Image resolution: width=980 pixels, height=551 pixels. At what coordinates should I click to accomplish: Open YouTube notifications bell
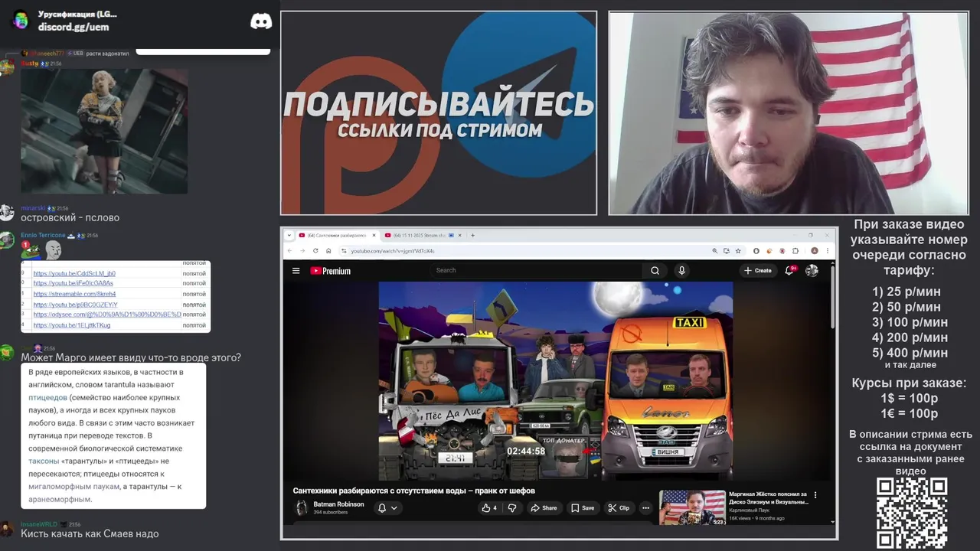tap(789, 270)
